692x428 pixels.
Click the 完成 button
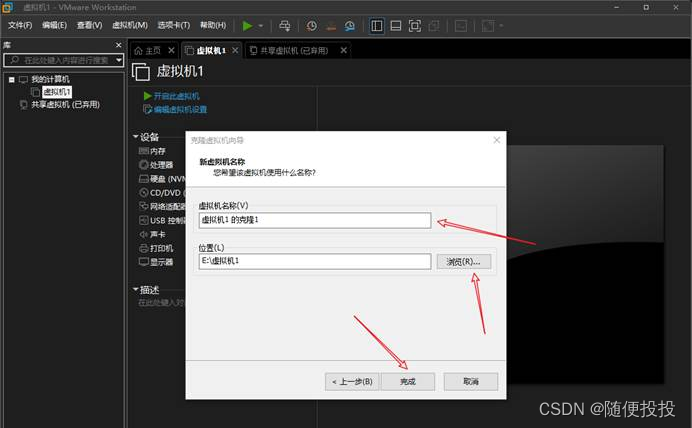[408, 382]
